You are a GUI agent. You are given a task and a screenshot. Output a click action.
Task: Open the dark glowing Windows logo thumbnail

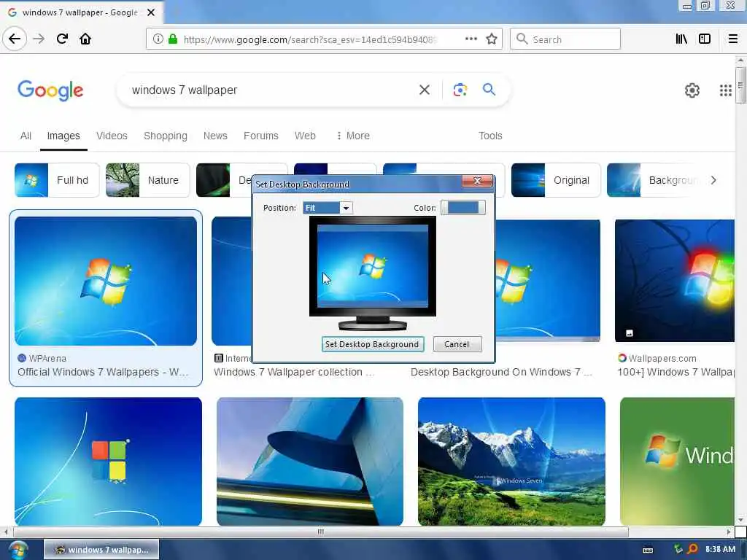point(675,279)
